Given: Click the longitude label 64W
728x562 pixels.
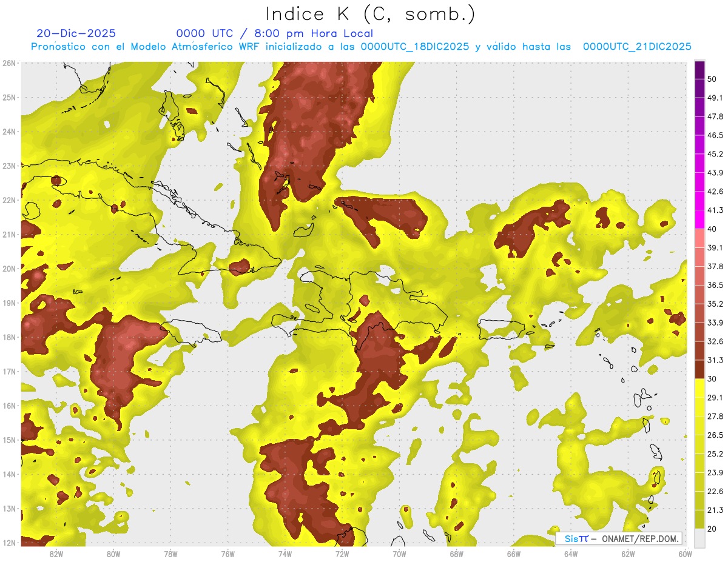Looking at the screenshot, I should 570,554.
